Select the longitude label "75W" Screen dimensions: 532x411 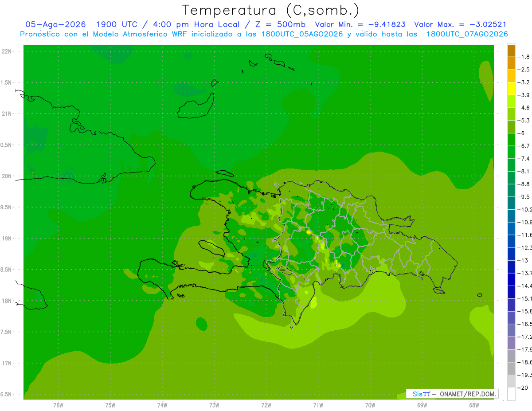[x=110, y=405]
